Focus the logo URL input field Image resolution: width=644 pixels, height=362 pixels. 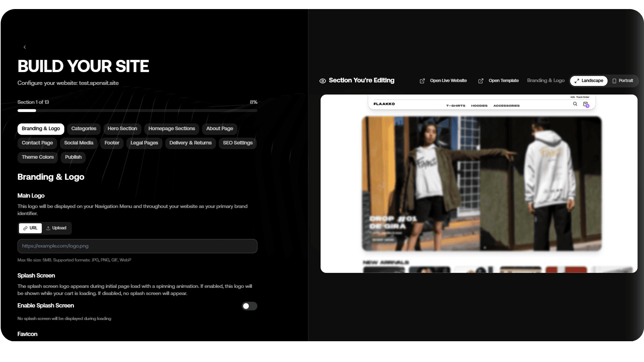(x=138, y=246)
